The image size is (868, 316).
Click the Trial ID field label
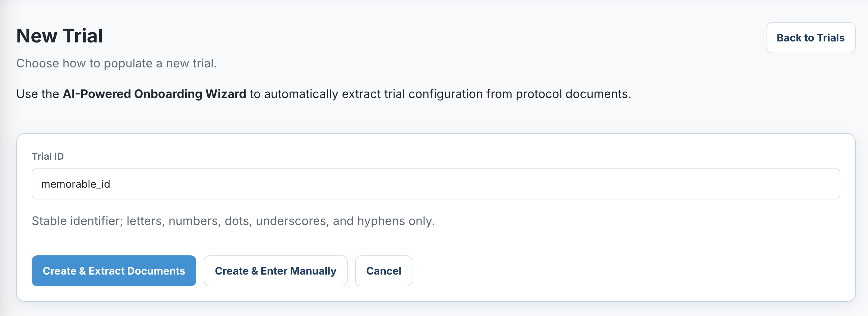click(x=48, y=156)
